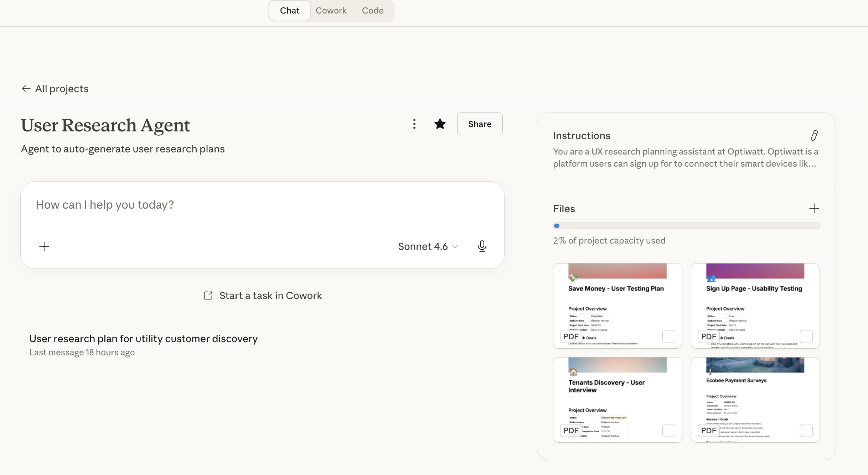Click the Share button
This screenshot has width=868, height=475.
480,124
